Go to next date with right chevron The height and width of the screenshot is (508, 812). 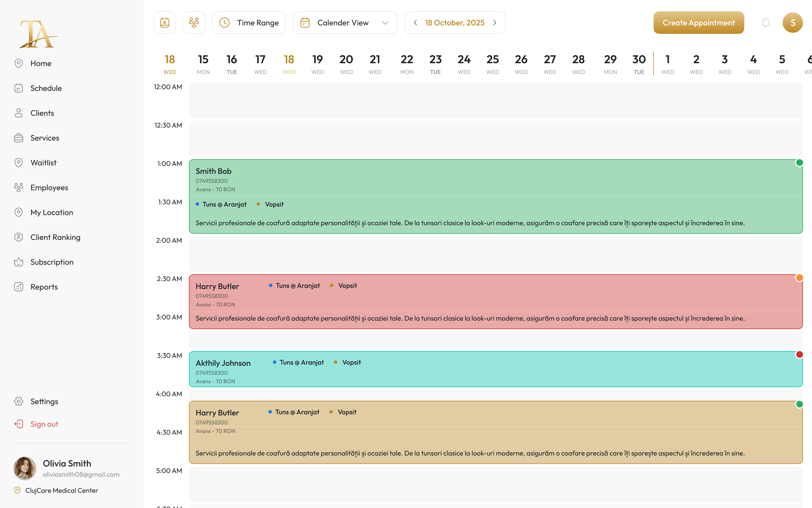(495, 23)
